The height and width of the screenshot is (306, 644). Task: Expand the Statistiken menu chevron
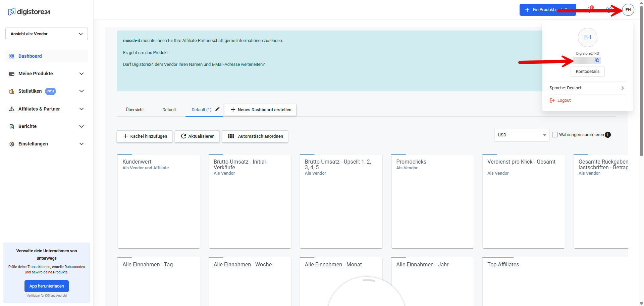click(x=82, y=91)
